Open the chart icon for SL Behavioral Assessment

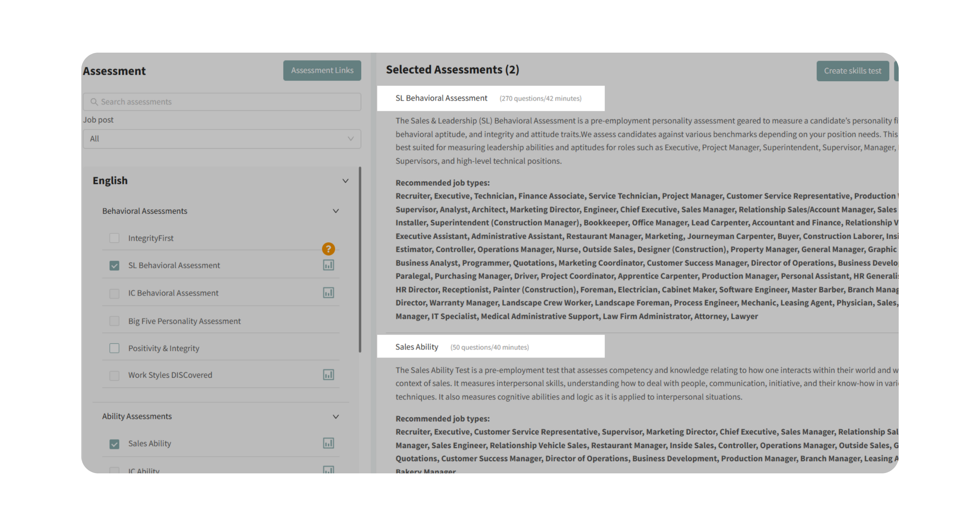pos(328,265)
